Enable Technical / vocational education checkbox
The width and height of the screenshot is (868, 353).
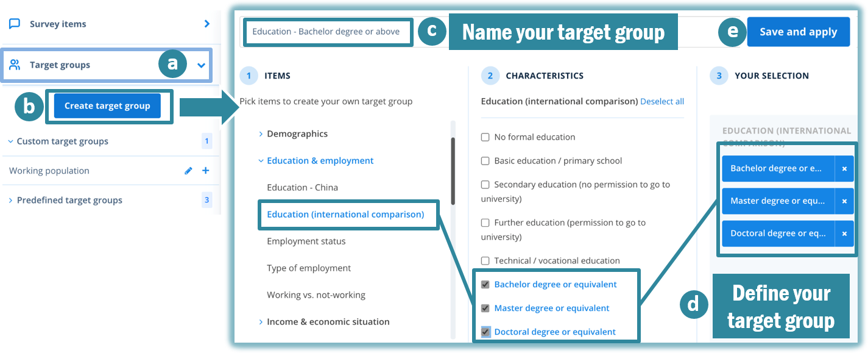[x=485, y=261]
